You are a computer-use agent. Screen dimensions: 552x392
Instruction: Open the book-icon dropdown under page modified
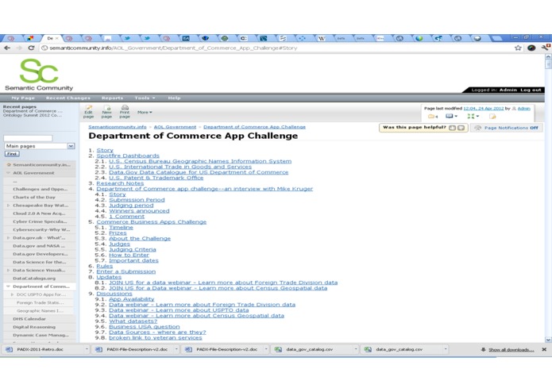(451, 116)
